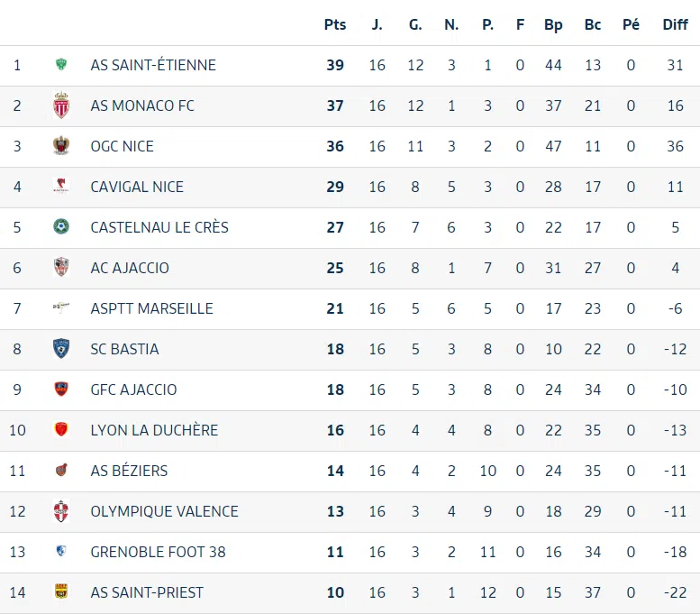This screenshot has height=614, width=700.
Task: Click the Castelnau Le Crès green logo
Action: [x=61, y=227]
